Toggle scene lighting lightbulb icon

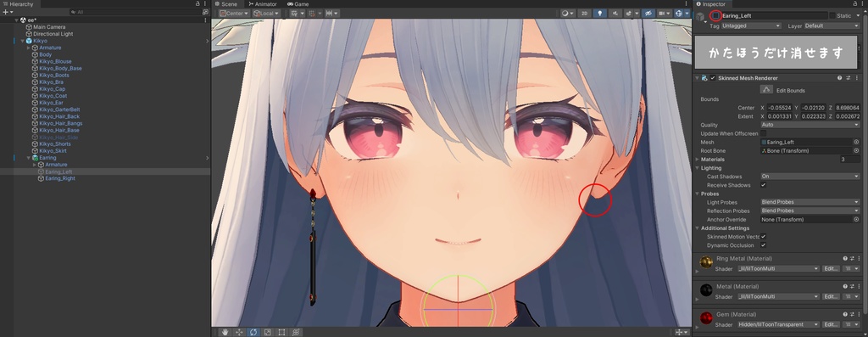click(600, 14)
